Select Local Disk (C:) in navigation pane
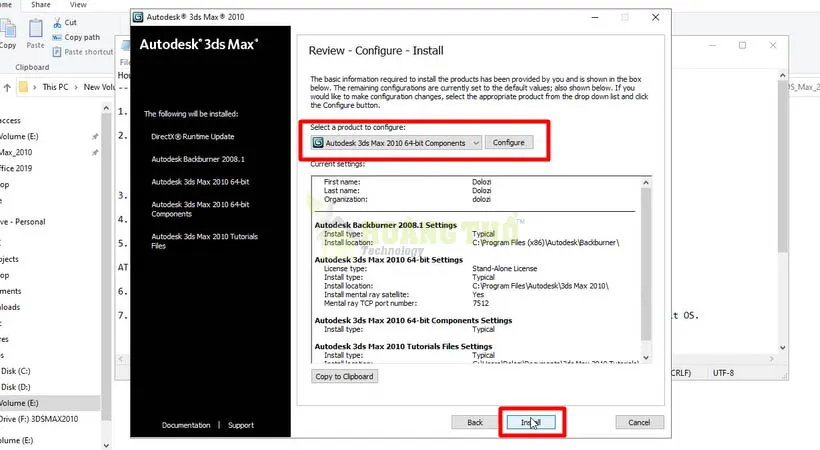Image resolution: width=820 pixels, height=450 pixels. (x=15, y=371)
